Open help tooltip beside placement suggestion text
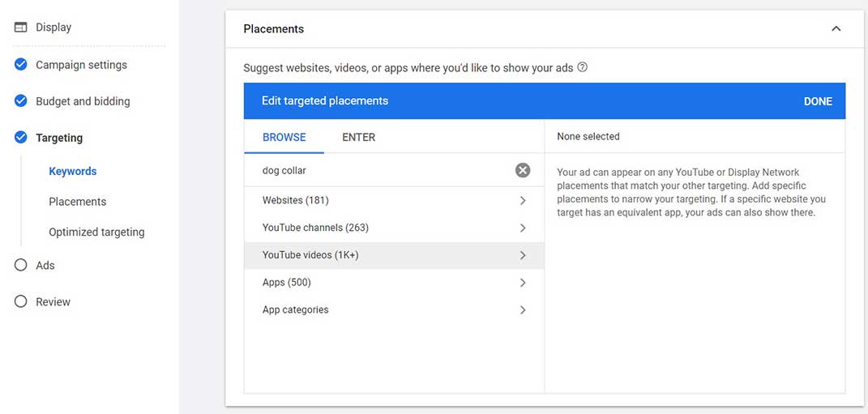868x414 pixels. pos(582,67)
